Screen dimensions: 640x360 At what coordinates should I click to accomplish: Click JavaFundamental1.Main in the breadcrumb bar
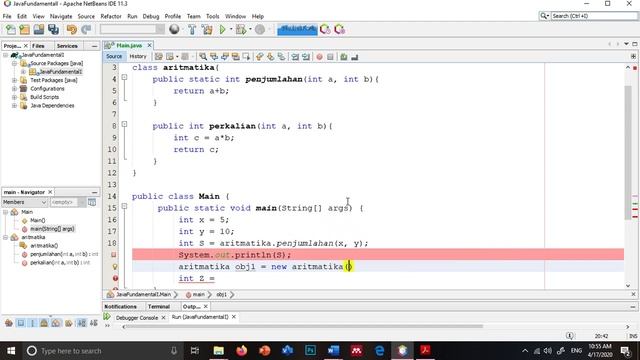coord(143,294)
